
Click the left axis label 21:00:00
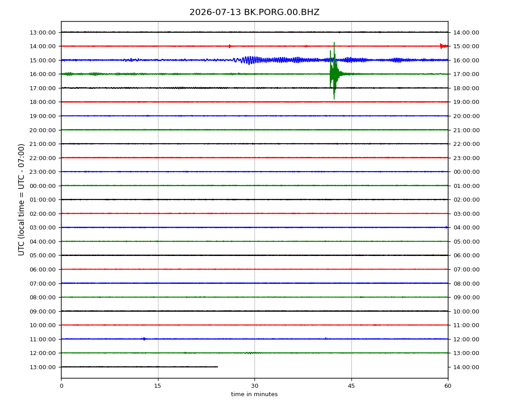(42, 144)
